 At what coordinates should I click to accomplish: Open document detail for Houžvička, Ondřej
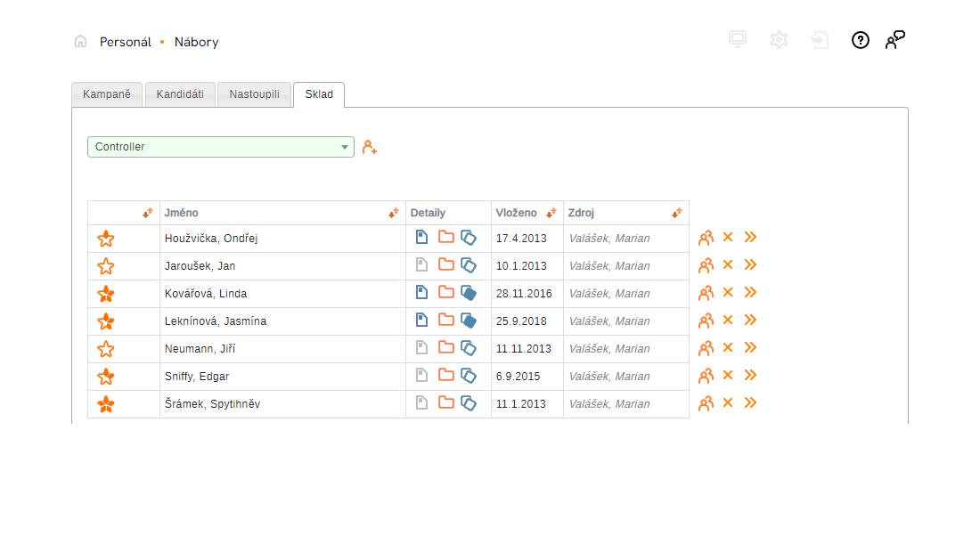[x=422, y=238]
